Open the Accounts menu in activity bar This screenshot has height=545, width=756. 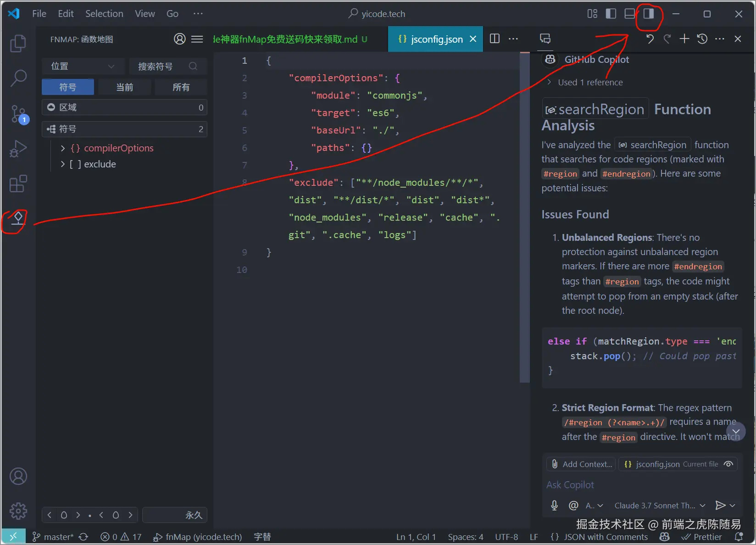18,476
